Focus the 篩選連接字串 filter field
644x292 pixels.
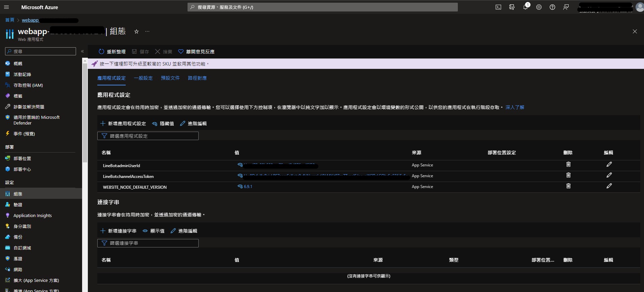(148, 243)
